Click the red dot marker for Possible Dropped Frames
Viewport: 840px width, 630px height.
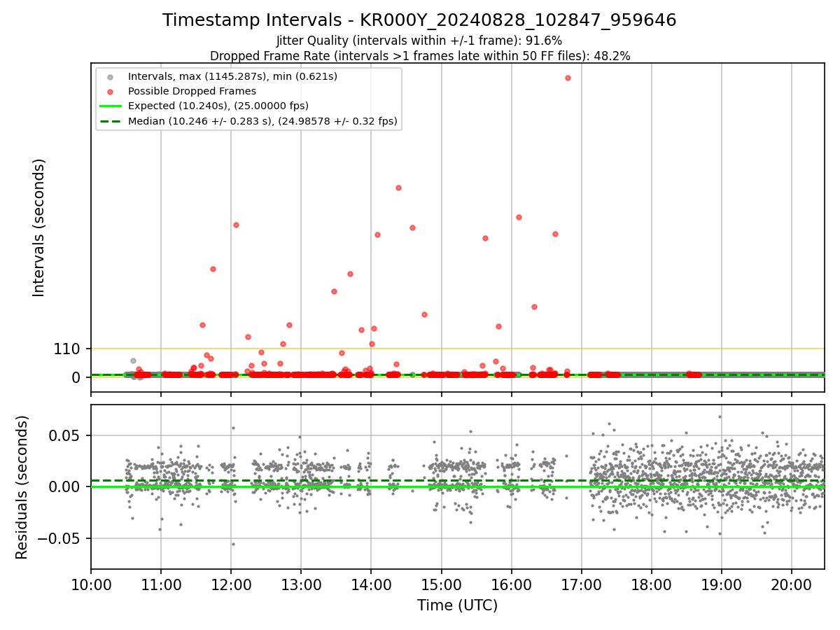click(x=110, y=91)
